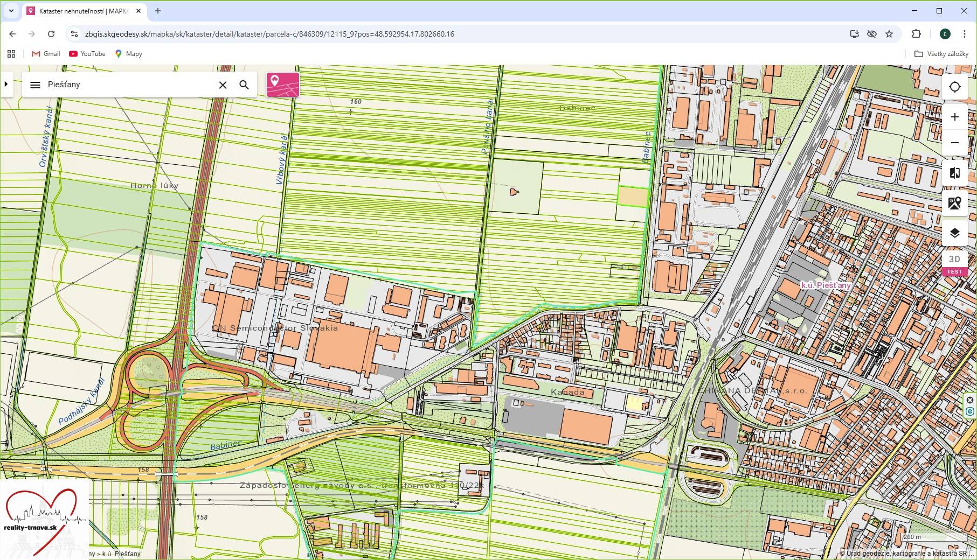This screenshot has height=560, width=977.
Task: Open the Gmail bookmark
Action: point(46,54)
